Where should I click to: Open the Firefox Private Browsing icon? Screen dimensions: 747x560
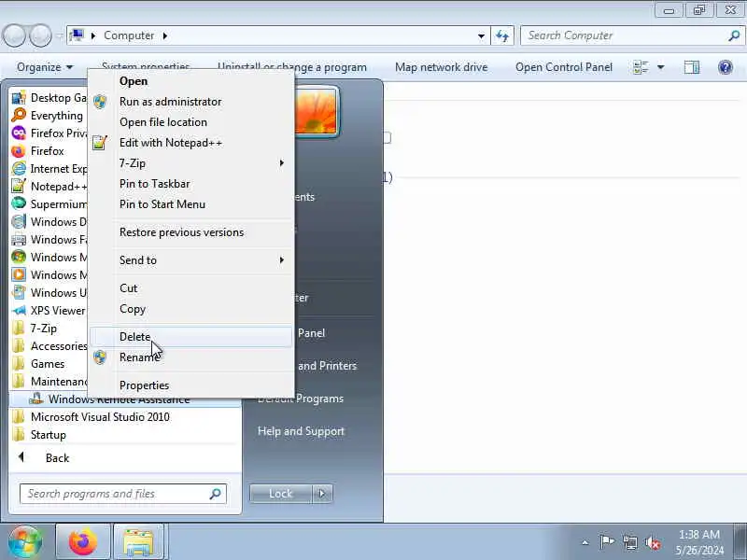click(19, 133)
